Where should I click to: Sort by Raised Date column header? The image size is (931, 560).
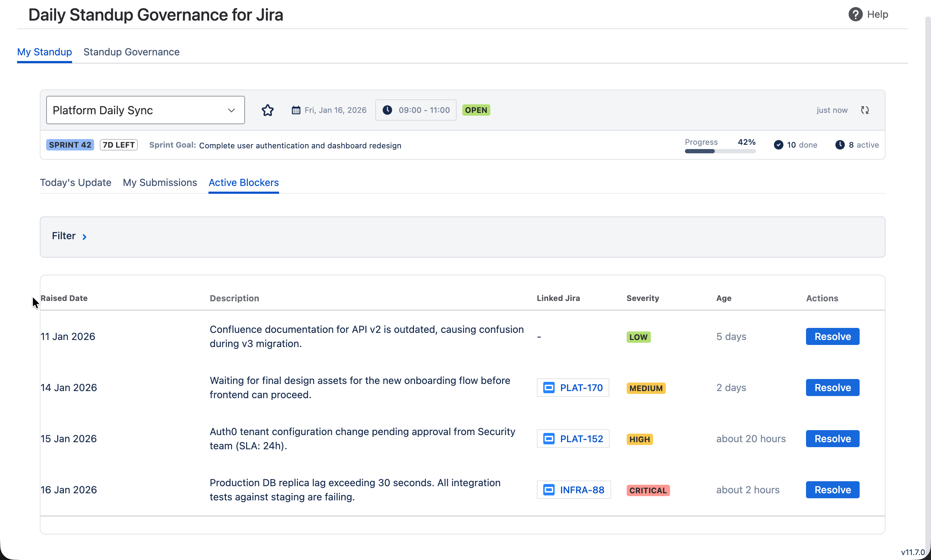coord(64,298)
